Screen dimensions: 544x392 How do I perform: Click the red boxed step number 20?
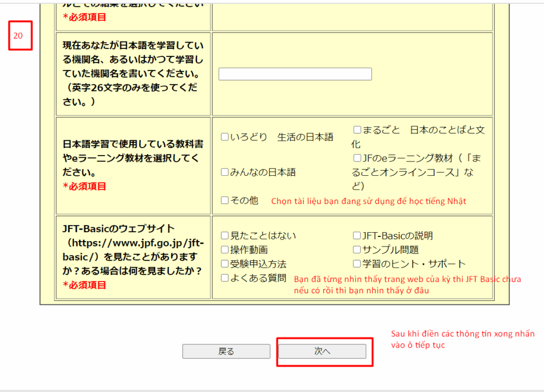coord(20,36)
